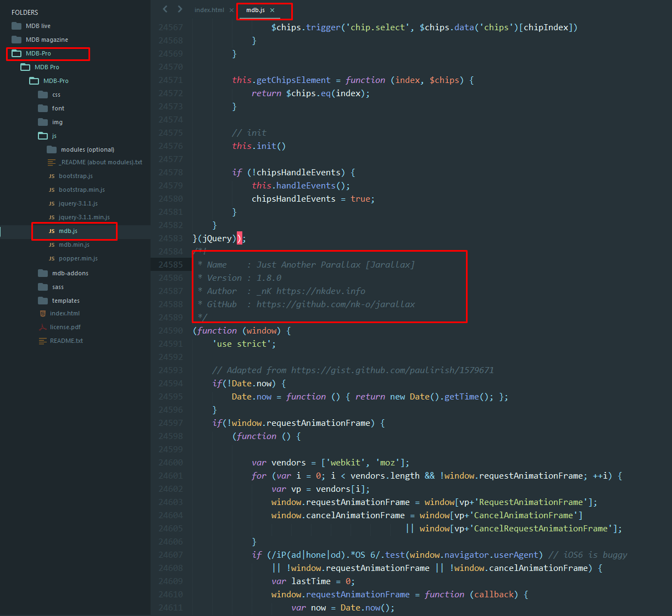Viewport: 672px width, 616px height.
Task: Click the text icon beside README.txt
Action: tap(43, 341)
